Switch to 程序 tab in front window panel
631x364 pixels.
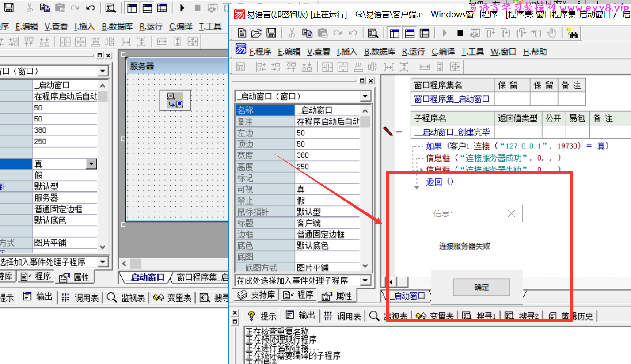298,295
